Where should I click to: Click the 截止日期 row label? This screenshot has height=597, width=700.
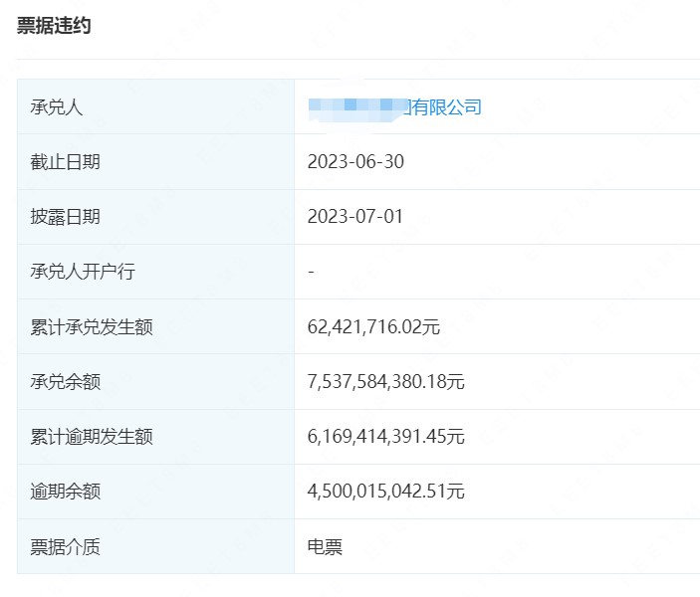coord(66,161)
